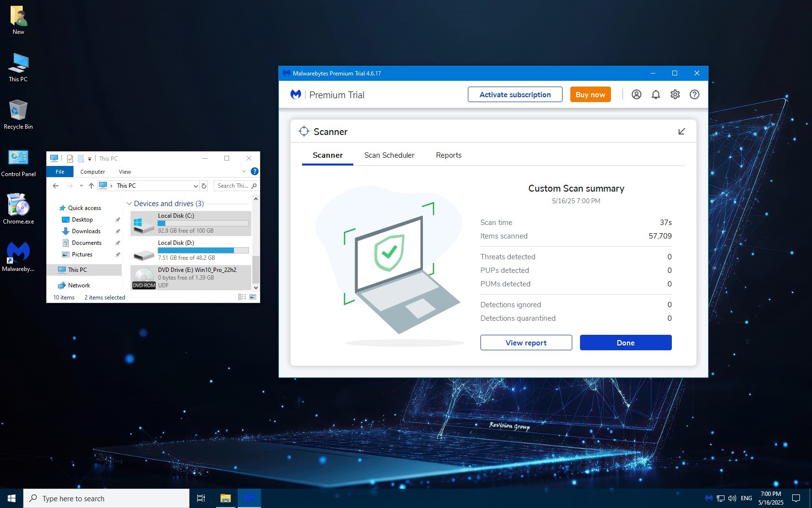The image size is (812, 508).
Task: Switch to the Scan Scheduler tab
Action: tap(389, 155)
